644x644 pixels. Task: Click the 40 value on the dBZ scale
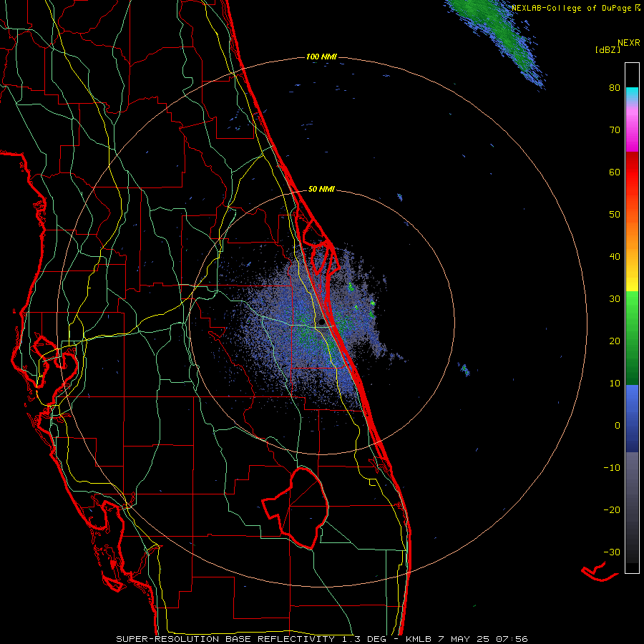[615, 257]
